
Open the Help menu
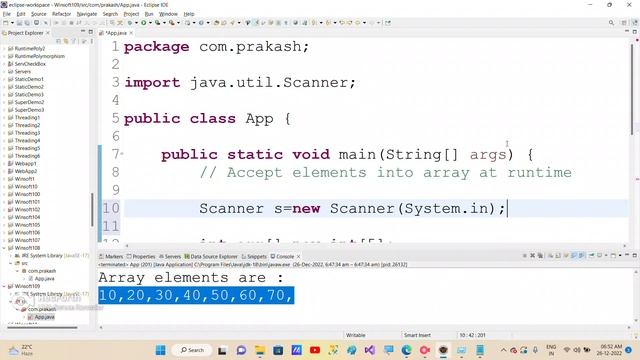point(189,14)
